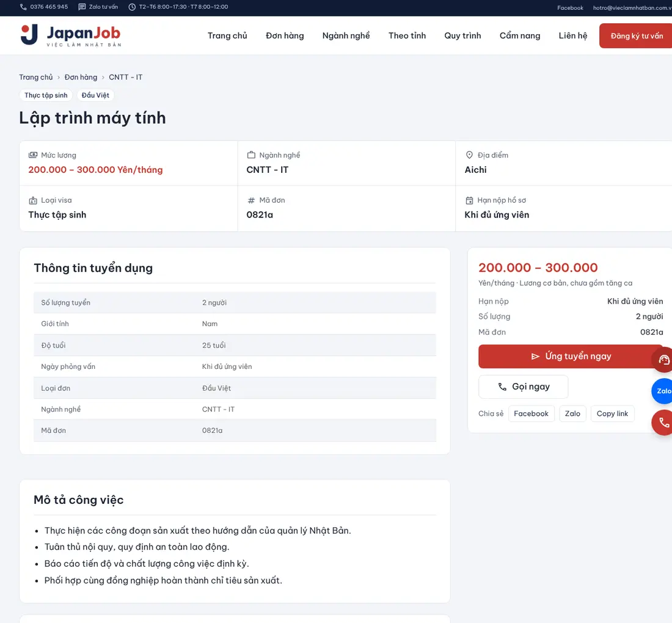672x623 pixels.
Task: Click the ID badge icon by Loại visa
Action: [x=33, y=200]
